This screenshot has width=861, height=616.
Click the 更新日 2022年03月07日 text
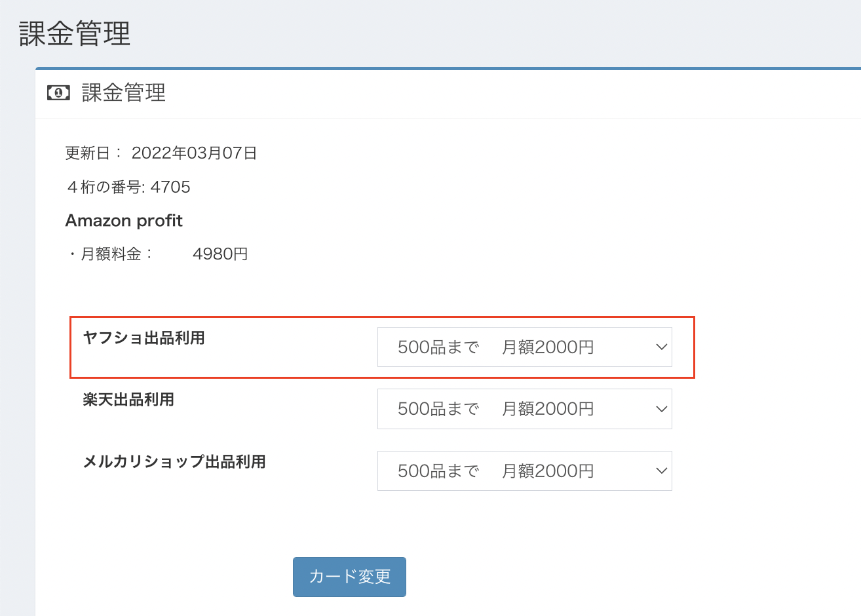pyautogui.click(x=161, y=153)
